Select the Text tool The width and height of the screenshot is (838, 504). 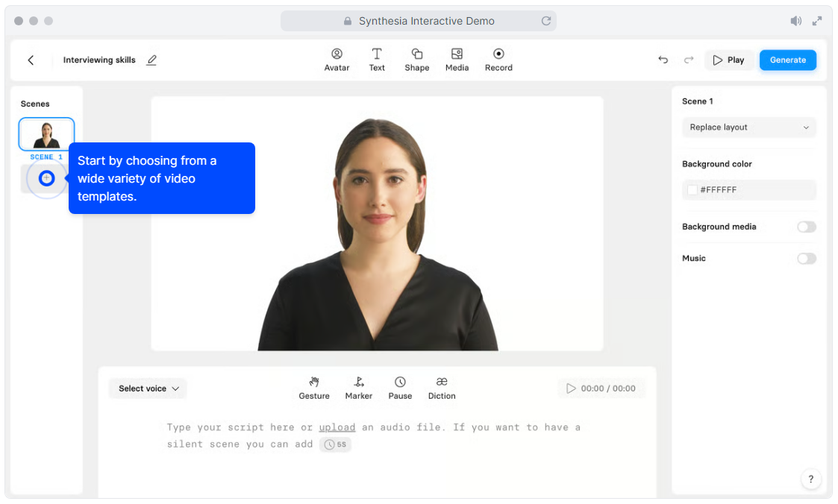click(377, 60)
